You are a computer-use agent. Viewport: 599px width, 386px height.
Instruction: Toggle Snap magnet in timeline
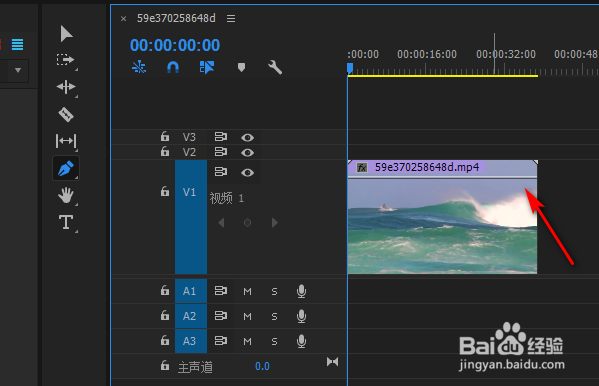tap(173, 67)
